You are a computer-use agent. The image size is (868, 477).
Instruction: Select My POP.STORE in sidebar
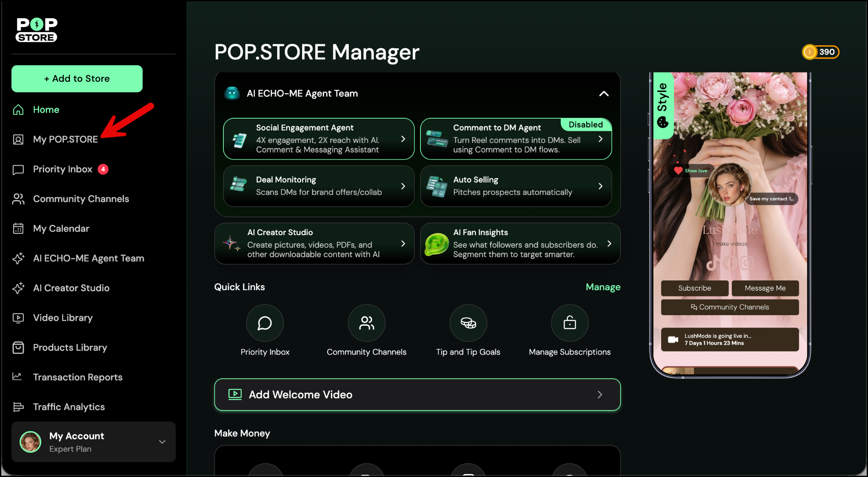click(65, 139)
